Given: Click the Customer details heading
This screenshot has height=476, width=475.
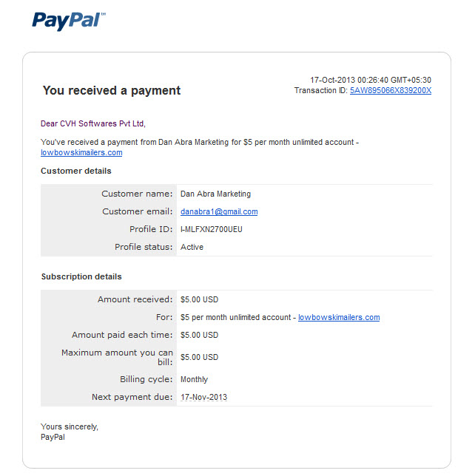Looking at the screenshot, I should click(76, 171).
